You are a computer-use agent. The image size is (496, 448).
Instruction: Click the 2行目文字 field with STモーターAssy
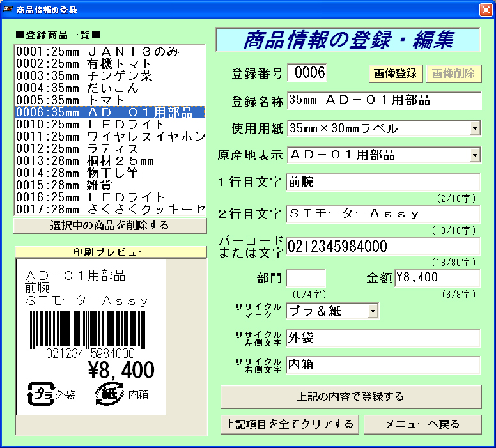pos(383,214)
